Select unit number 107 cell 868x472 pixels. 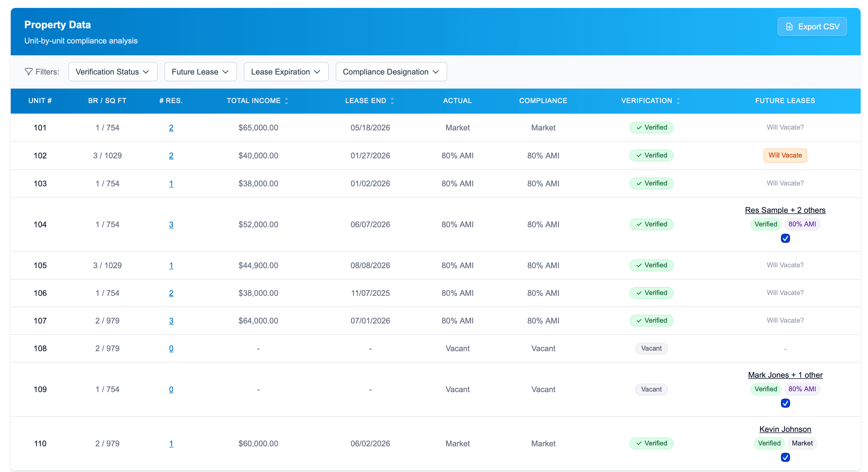(x=40, y=321)
